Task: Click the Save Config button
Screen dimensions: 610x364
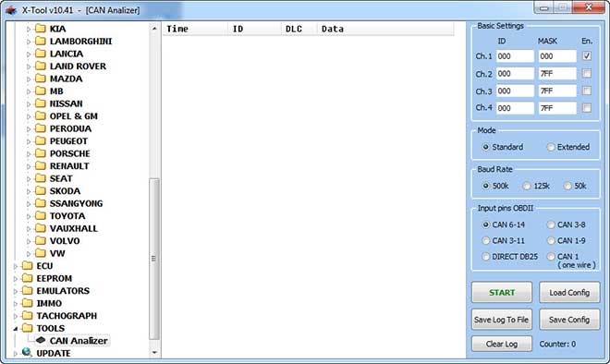Action: pos(569,320)
